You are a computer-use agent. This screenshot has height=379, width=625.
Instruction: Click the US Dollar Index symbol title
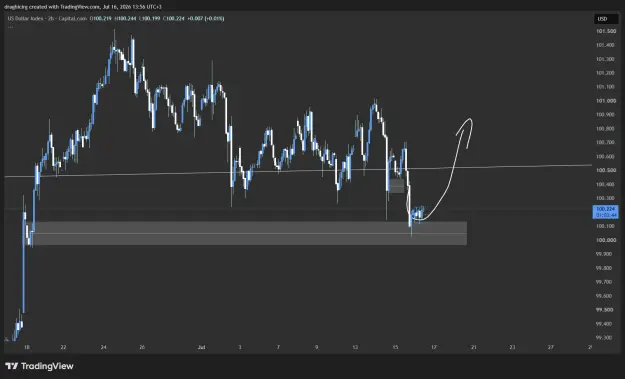click(x=25, y=18)
